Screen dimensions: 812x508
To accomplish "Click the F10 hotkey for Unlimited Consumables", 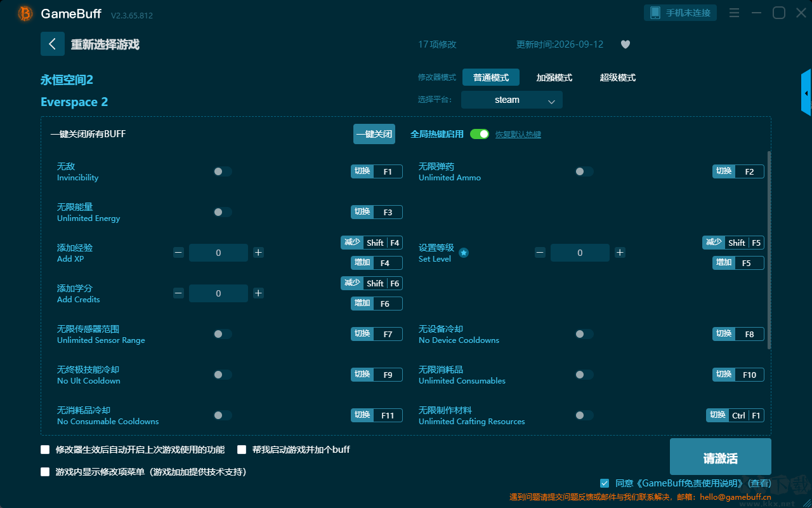I will [738, 375].
